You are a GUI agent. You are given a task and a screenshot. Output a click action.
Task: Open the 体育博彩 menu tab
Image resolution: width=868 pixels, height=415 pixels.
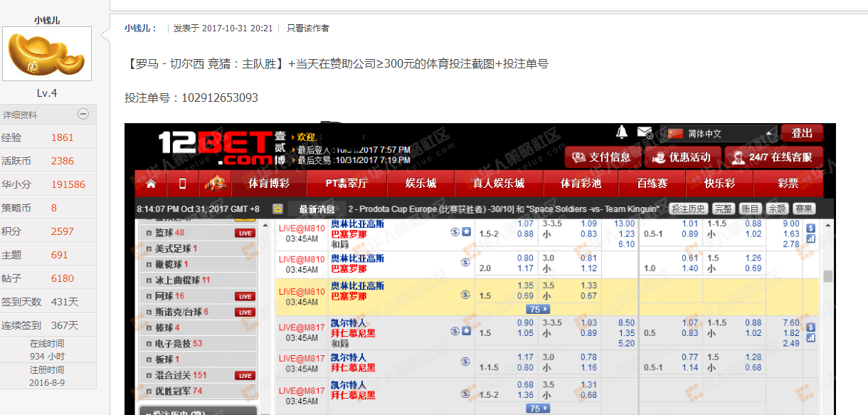click(x=268, y=184)
